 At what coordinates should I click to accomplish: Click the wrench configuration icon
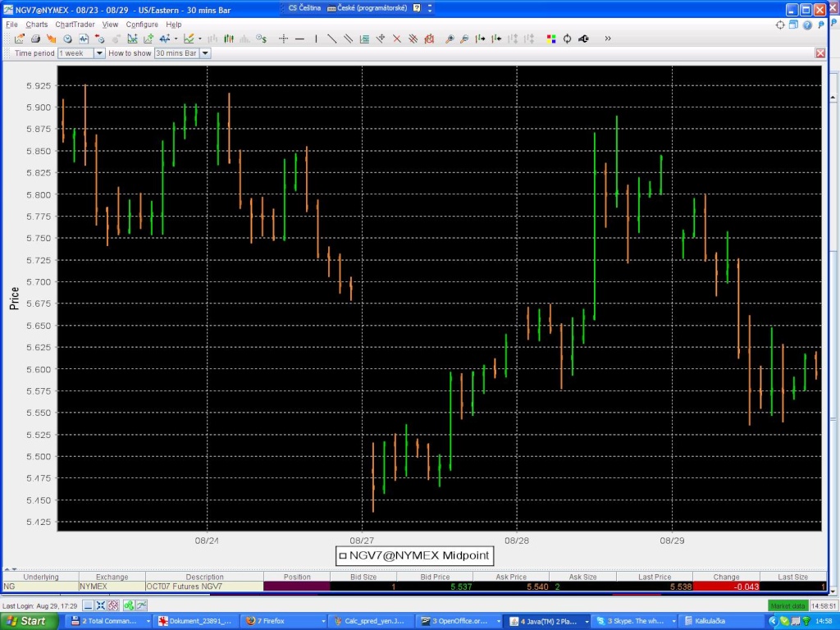(x=583, y=39)
